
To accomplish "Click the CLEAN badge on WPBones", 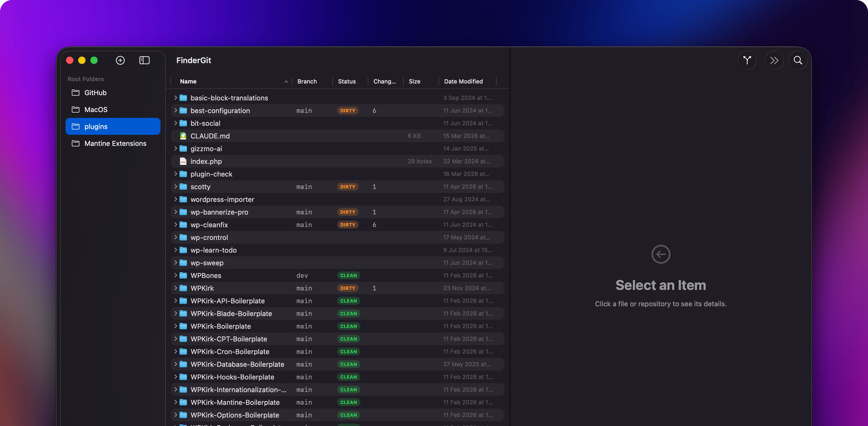I will tap(348, 276).
